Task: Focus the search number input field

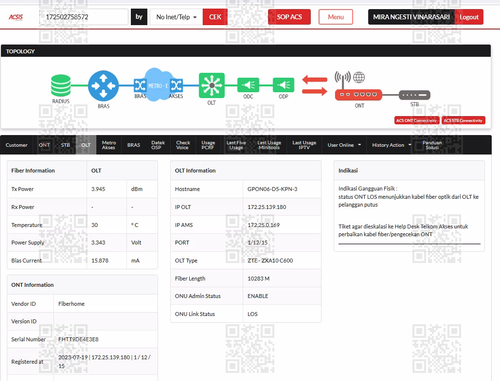Action: click(x=84, y=17)
